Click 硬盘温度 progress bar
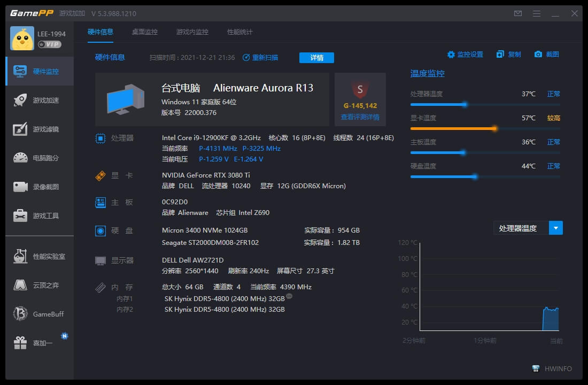The image size is (588, 385). (485, 177)
